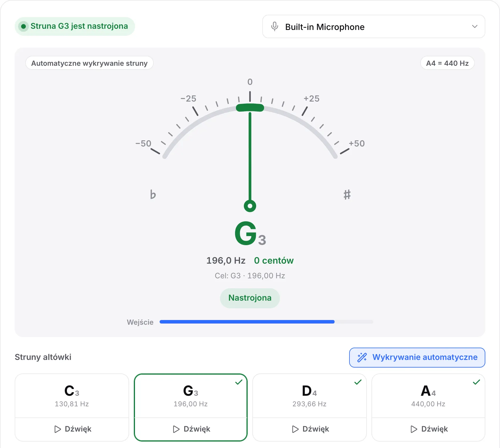The height and width of the screenshot is (448, 500).
Task: Click the '+25' gauge scale label
Action: pos(312,99)
